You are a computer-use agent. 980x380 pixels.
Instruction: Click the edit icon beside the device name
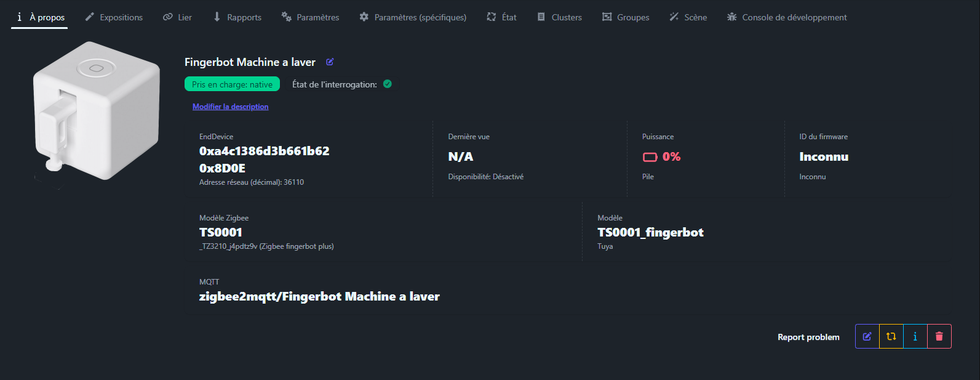330,62
